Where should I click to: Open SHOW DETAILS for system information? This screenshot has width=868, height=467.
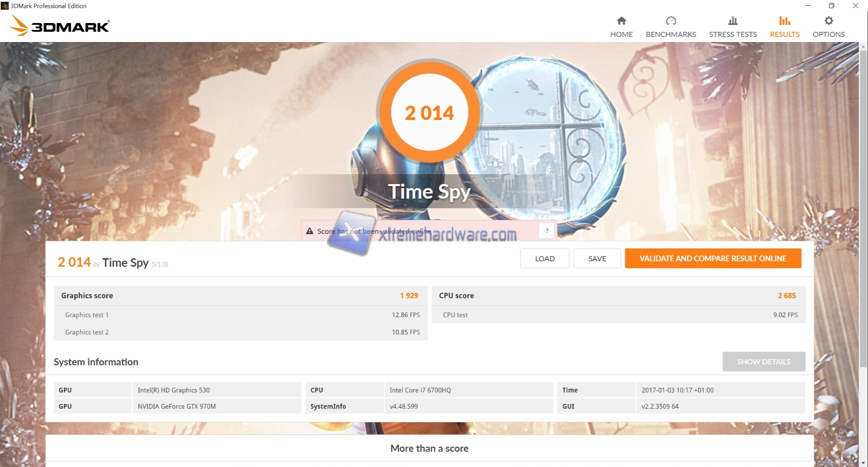(764, 362)
